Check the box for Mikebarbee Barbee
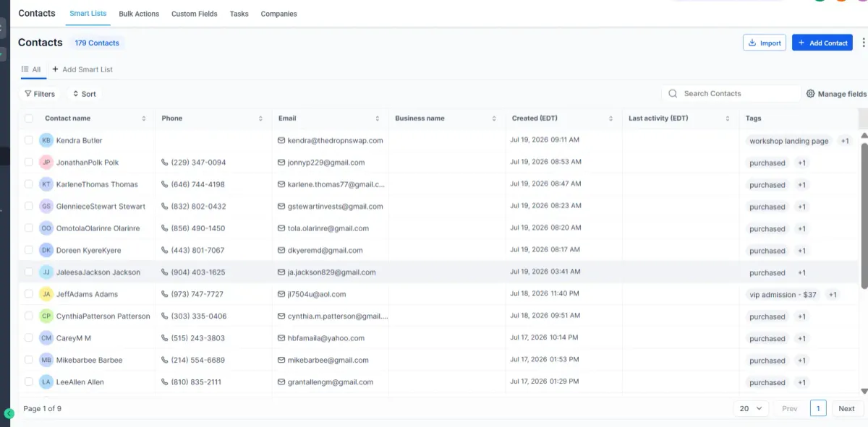Image resolution: width=868 pixels, height=427 pixels. tap(29, 360)
